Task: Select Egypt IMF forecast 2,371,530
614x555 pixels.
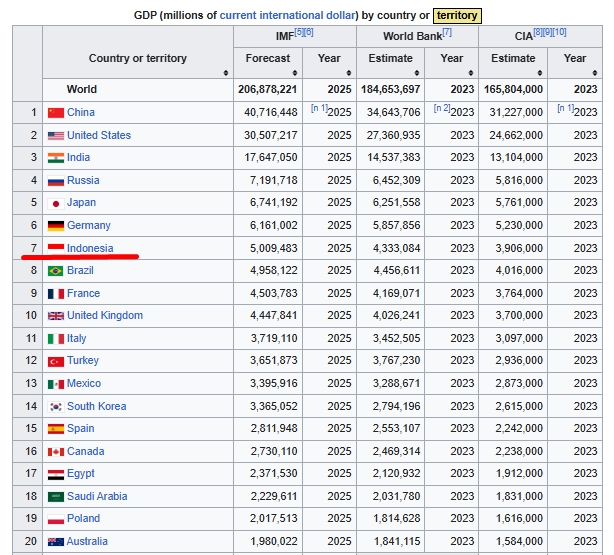Action: [274, 474]
